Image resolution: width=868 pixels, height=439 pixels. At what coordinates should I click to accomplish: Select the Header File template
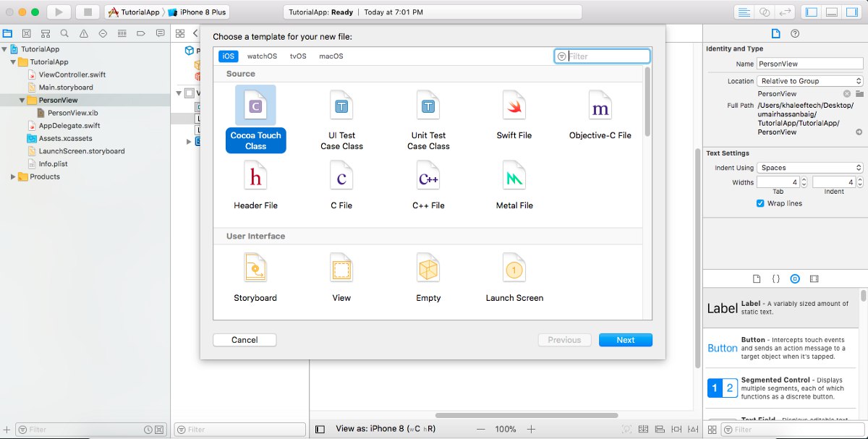point(255,186)
